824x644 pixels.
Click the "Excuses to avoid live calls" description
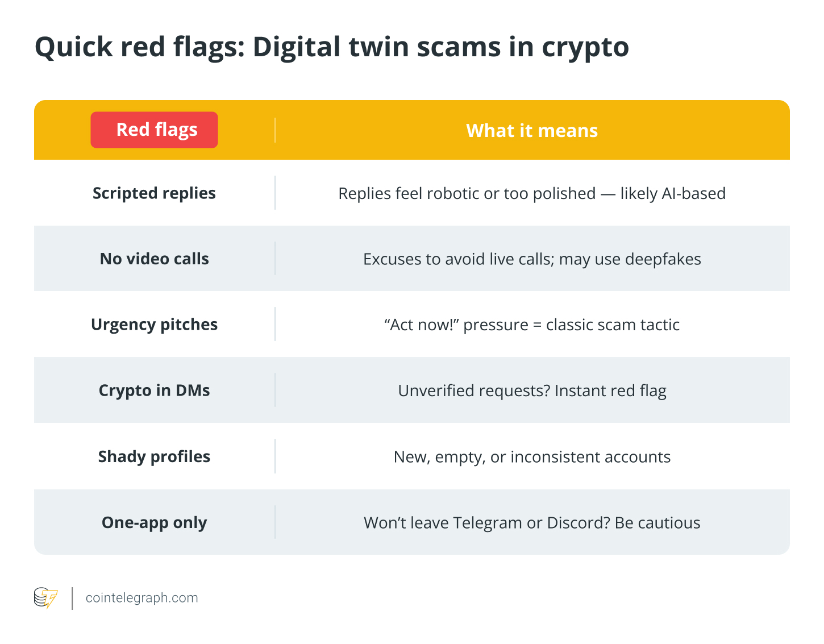click(x=532, y=259)
